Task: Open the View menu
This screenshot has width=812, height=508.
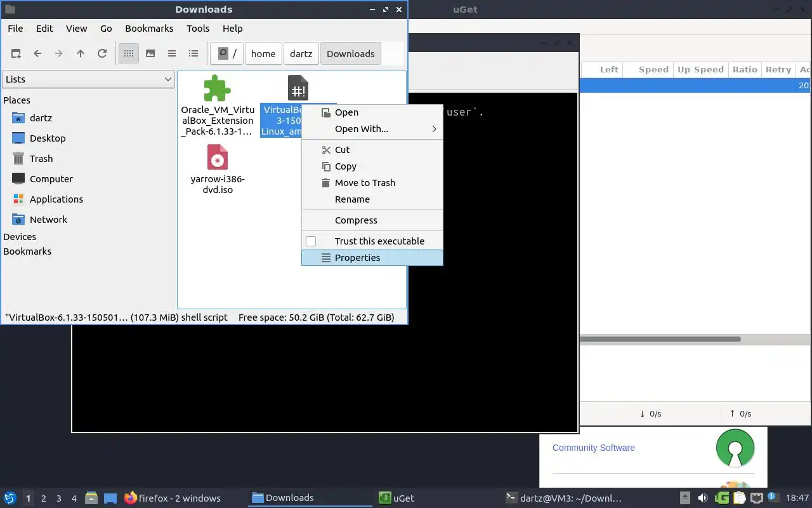Action: (77, 29)
